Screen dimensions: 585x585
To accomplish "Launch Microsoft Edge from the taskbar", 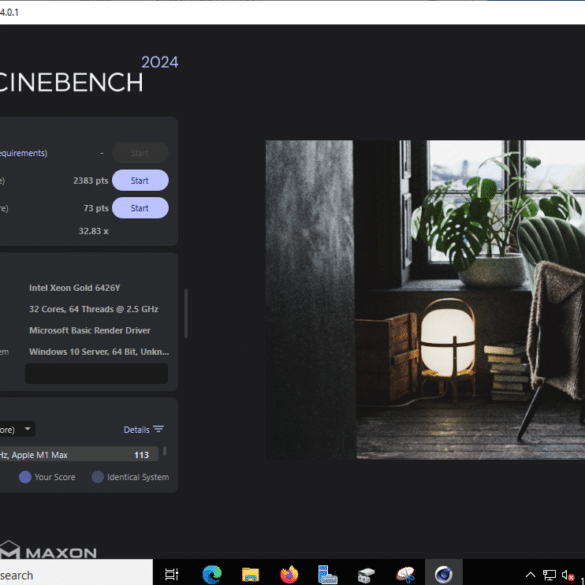I will coord(212,574).
